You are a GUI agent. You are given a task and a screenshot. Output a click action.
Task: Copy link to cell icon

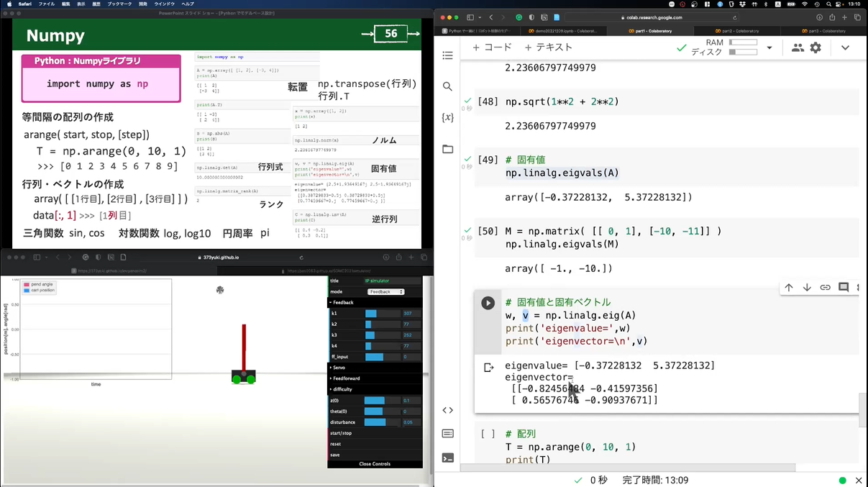(825, 287)
